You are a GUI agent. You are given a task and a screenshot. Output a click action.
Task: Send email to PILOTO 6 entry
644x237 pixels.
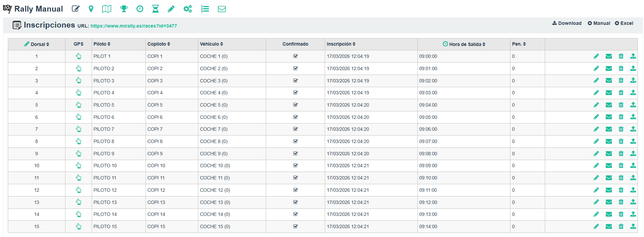(x=609, y=117)
